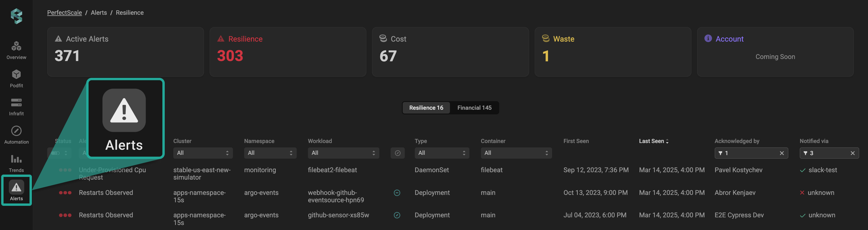Click automation status icon for webhook-github-eventsource row
Image resolution: width=868 pixels, height=230 pixels.
point(397,193)
